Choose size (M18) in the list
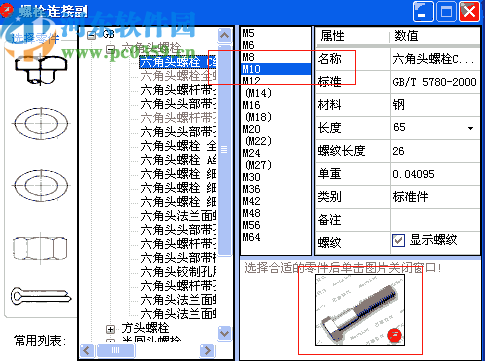The width and height of the screenshot is (486, 361). tap(258, 117)
